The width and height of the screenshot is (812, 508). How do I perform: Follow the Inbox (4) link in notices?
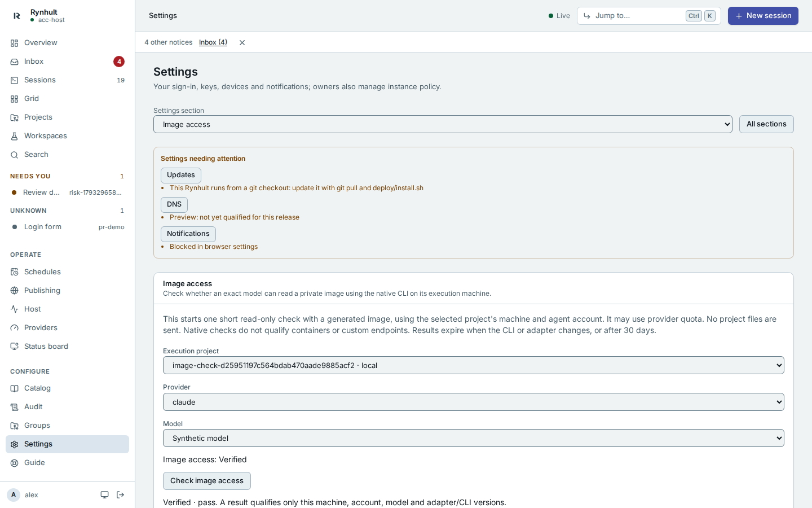pyautogui.click(x=213, y=42)
